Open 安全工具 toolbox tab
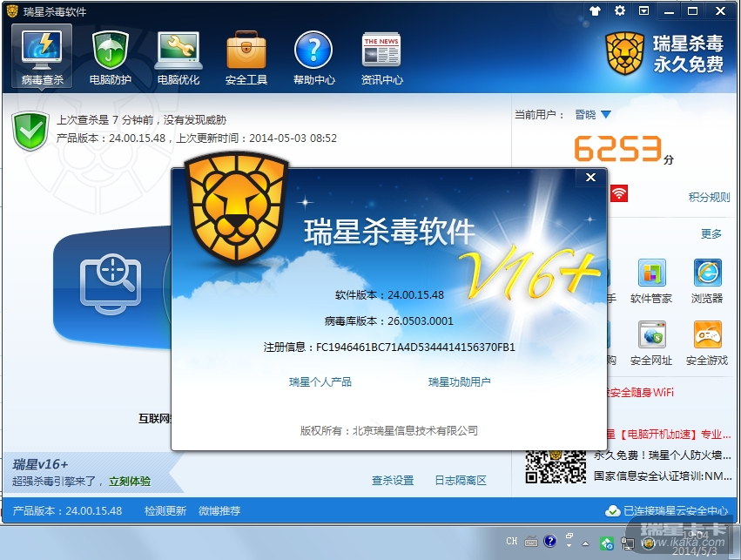The height and width of the screenshot is (560, 741). pyautogui.click(x=246, y=57)
